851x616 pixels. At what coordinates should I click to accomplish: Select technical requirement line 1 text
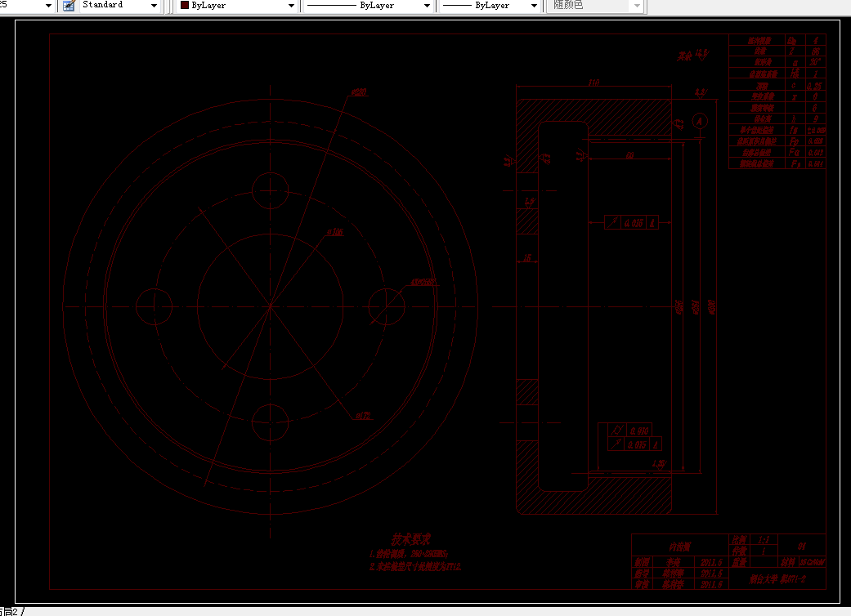tap(408, 554)
